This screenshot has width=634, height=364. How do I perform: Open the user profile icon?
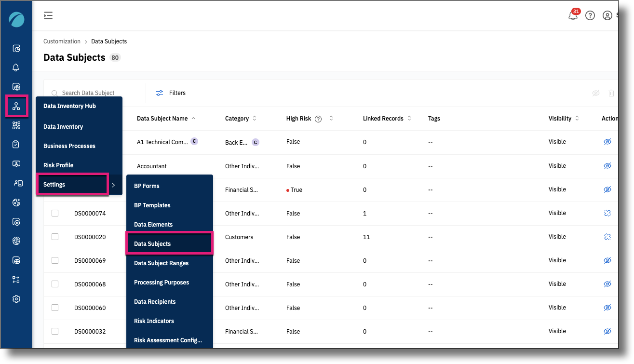point(607,15)
